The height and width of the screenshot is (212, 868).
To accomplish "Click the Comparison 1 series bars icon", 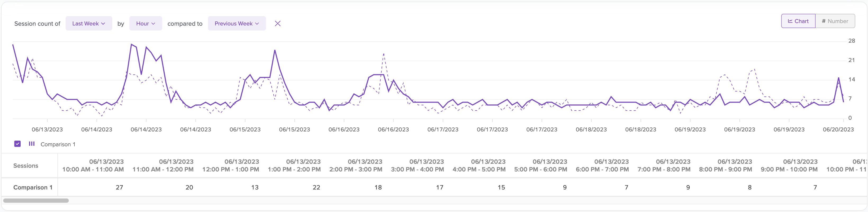I will 32,144.
